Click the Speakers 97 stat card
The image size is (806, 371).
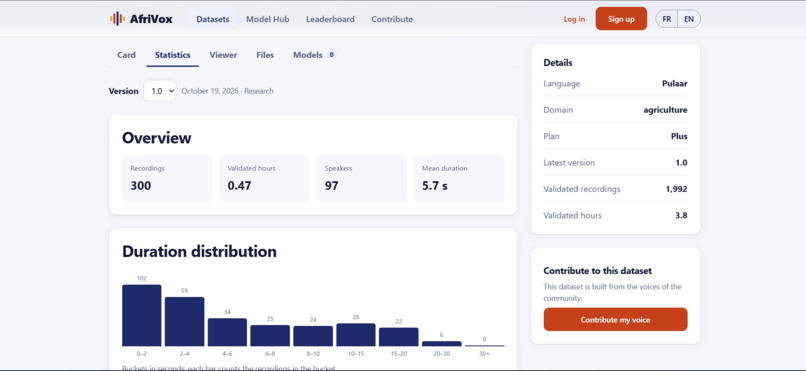[x=362, y=178]
